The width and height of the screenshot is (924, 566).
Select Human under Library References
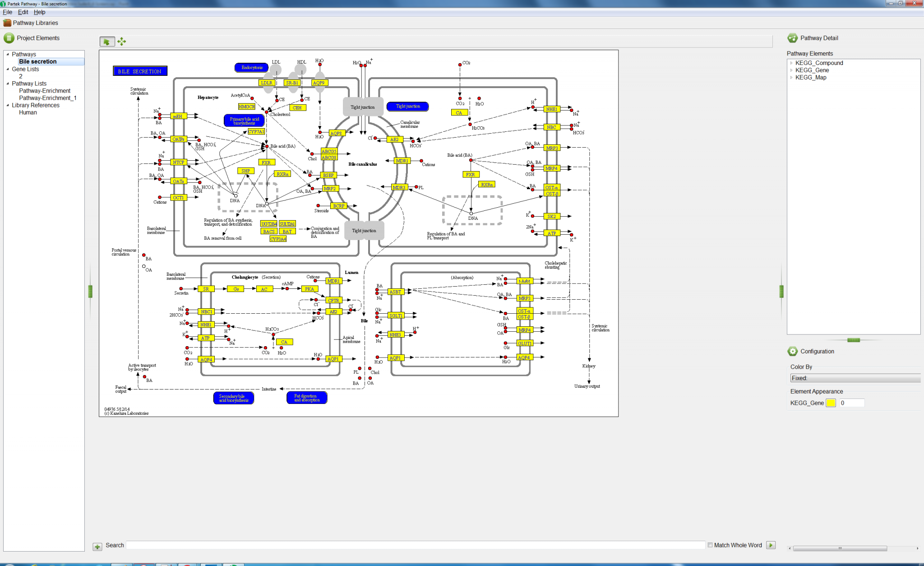tap(28, 112)
